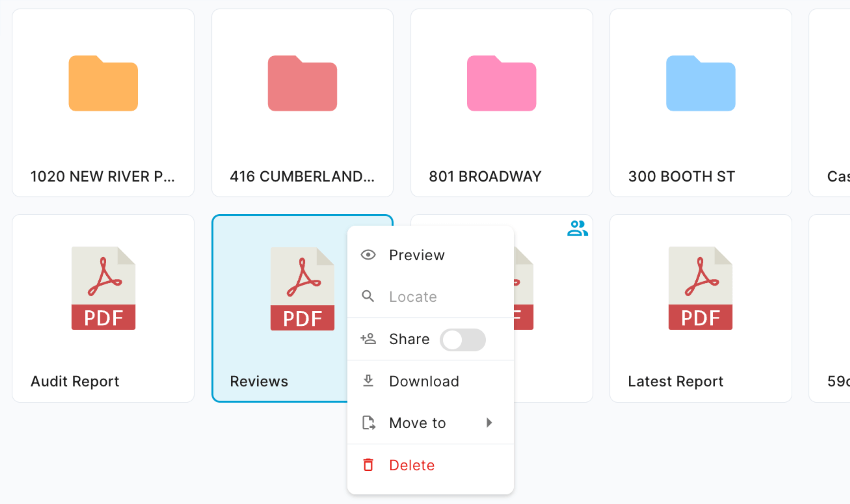Select the partially visible 59c... file card
Image resolution: width=850 pixels, height=504 pixels.
[830, 308]
